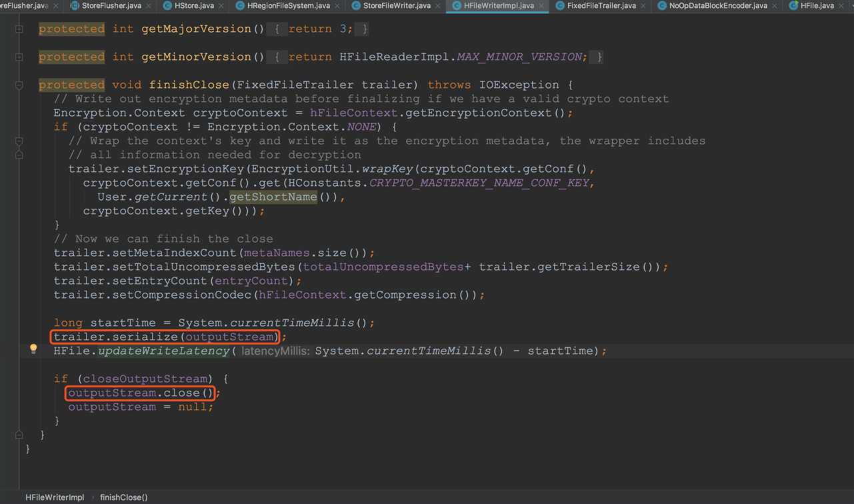Click the IOException type in throws clause
The image size is (854, 504).
pyautogui.click(x=519, y=85)
